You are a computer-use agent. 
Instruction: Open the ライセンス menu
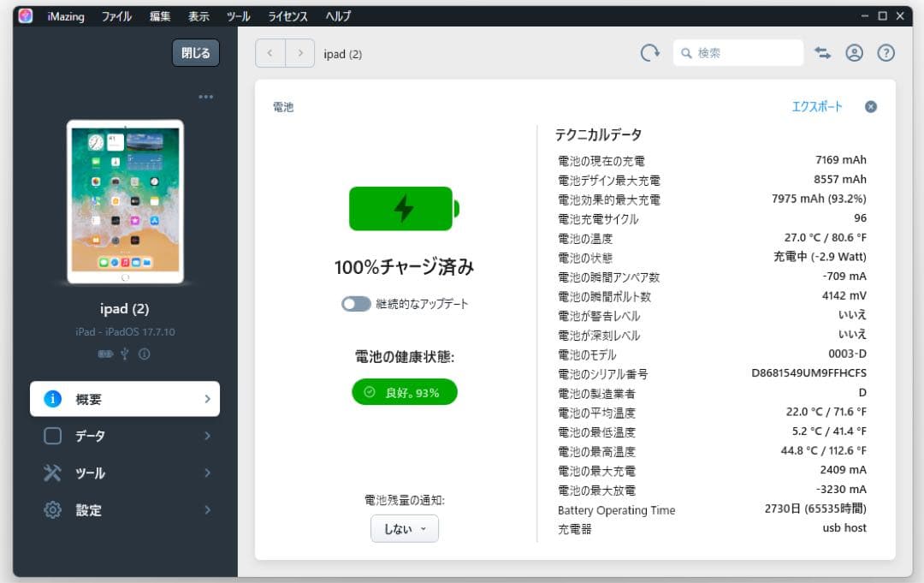(x=287, y=15)
